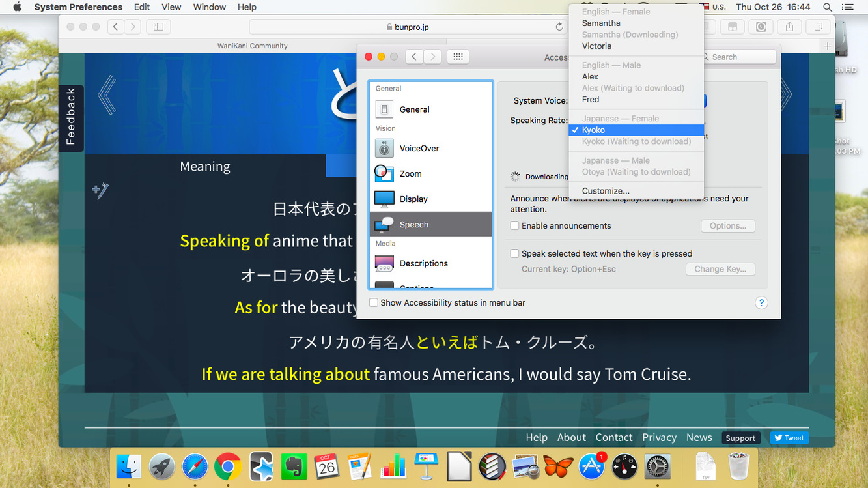This screenshot has width=868, height=488.
Task: Open a new Safari tab with plus
Action: tap(828, 46)
